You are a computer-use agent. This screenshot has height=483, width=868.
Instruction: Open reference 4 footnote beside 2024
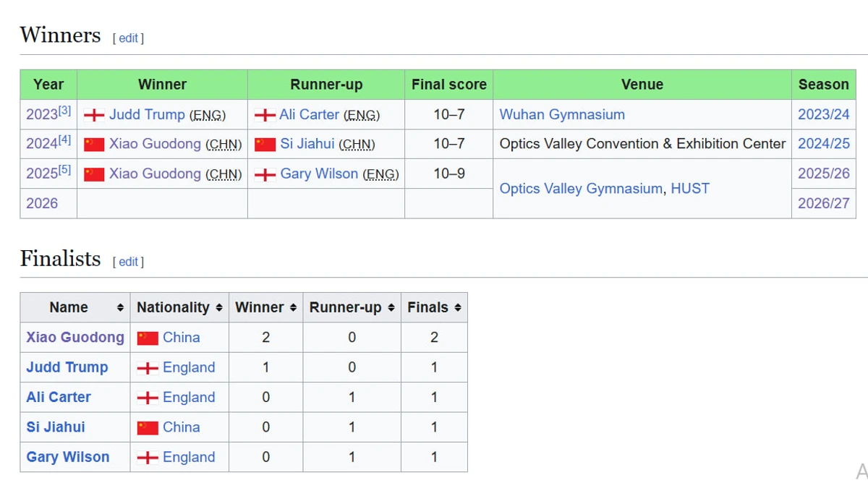coord(65,140)
